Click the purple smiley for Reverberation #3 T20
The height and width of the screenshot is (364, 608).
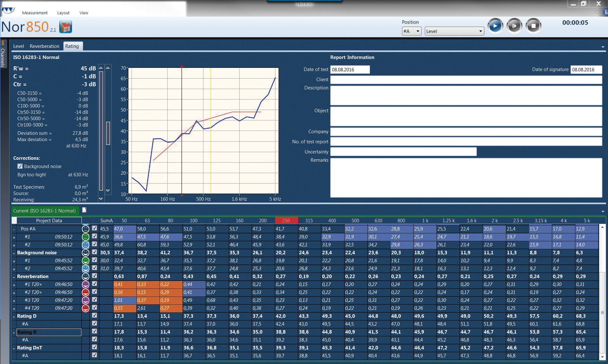click(x=85, y=300)
